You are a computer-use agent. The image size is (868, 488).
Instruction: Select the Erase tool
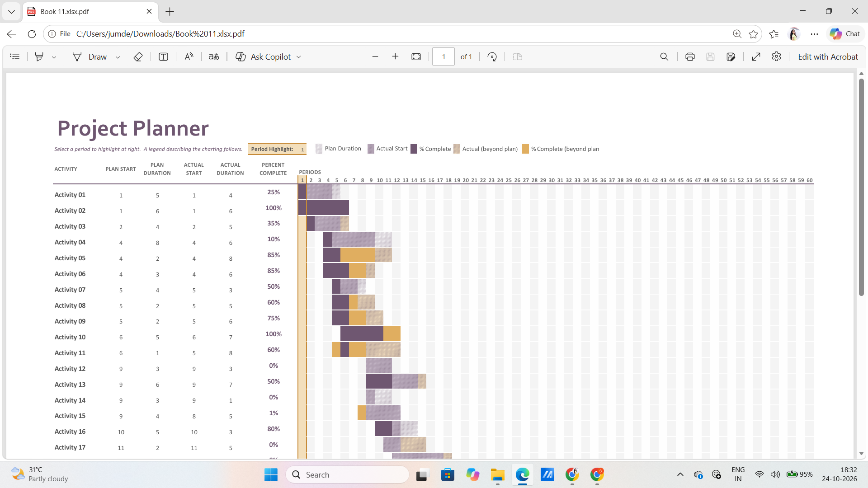138,56
